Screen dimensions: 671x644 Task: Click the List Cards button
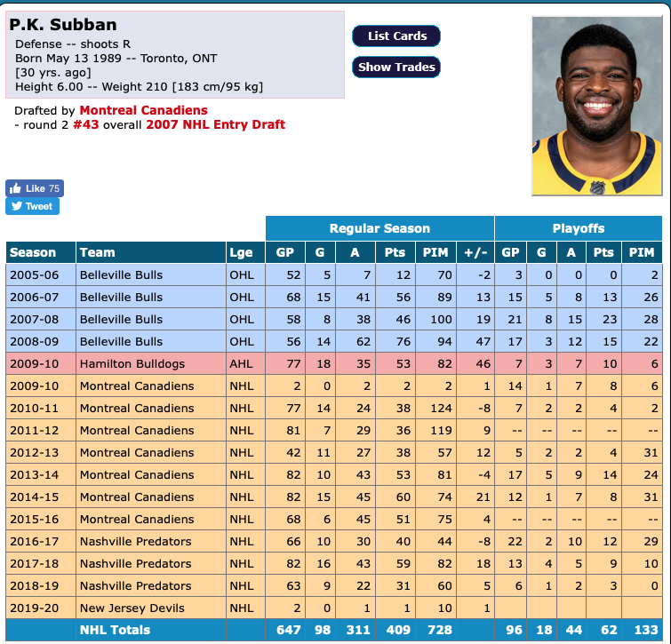point(395,36)
